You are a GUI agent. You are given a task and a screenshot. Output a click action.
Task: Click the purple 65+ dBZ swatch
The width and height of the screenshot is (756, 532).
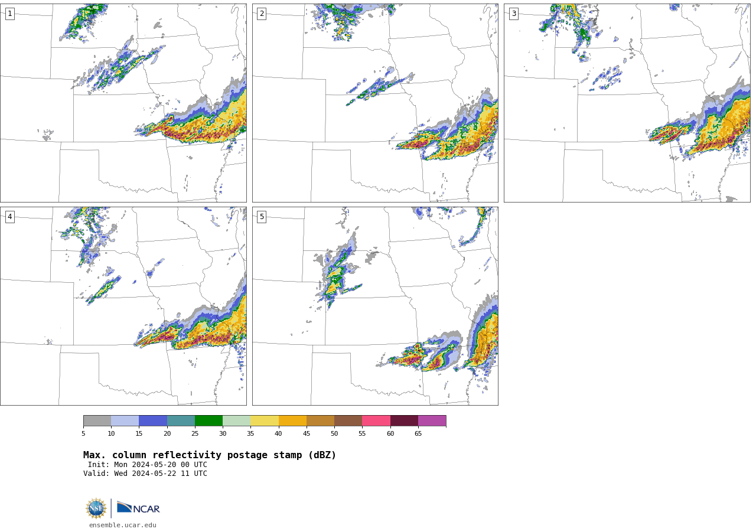(432, 421)
